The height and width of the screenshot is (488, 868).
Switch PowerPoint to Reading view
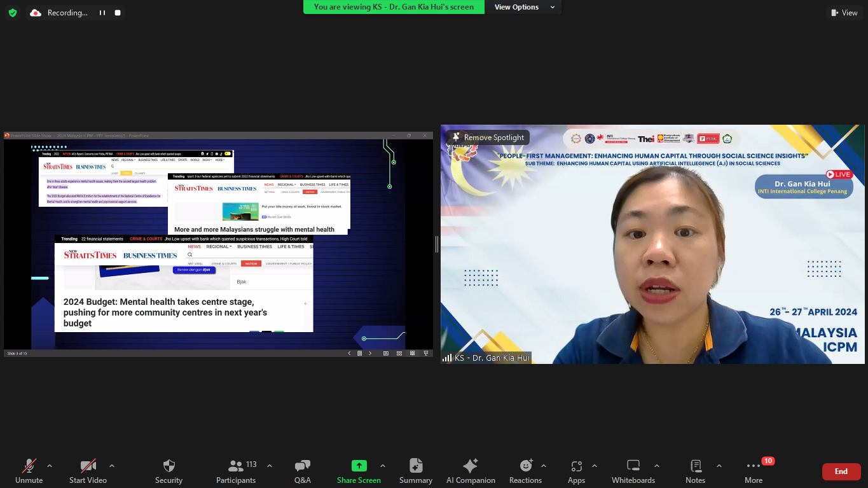(413, 353)
